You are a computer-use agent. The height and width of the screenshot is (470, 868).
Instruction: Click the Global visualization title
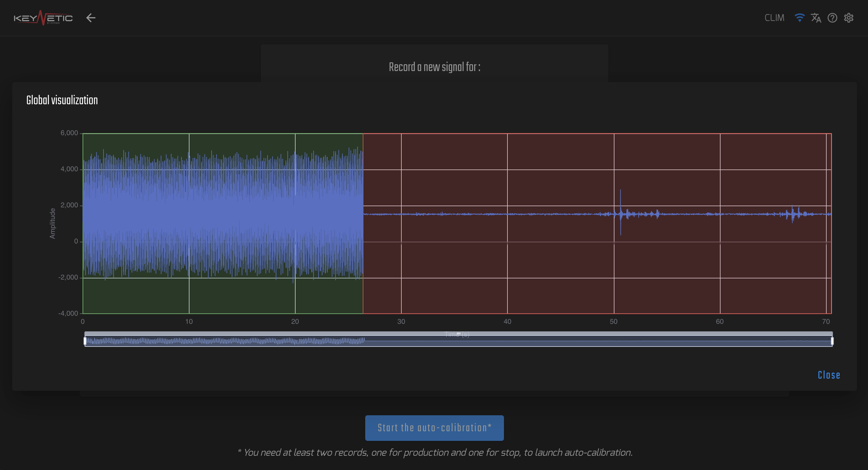tap(62, 100)
